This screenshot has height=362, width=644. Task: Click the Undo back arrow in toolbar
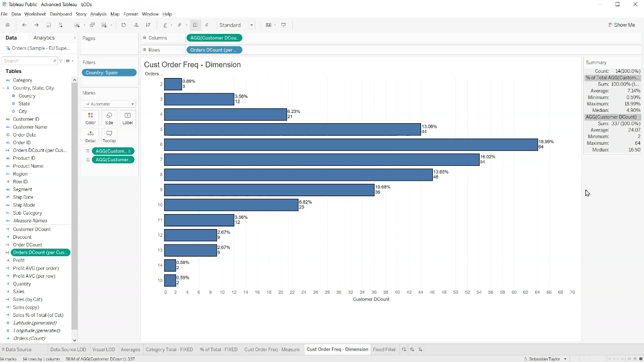tap(24, 25)
